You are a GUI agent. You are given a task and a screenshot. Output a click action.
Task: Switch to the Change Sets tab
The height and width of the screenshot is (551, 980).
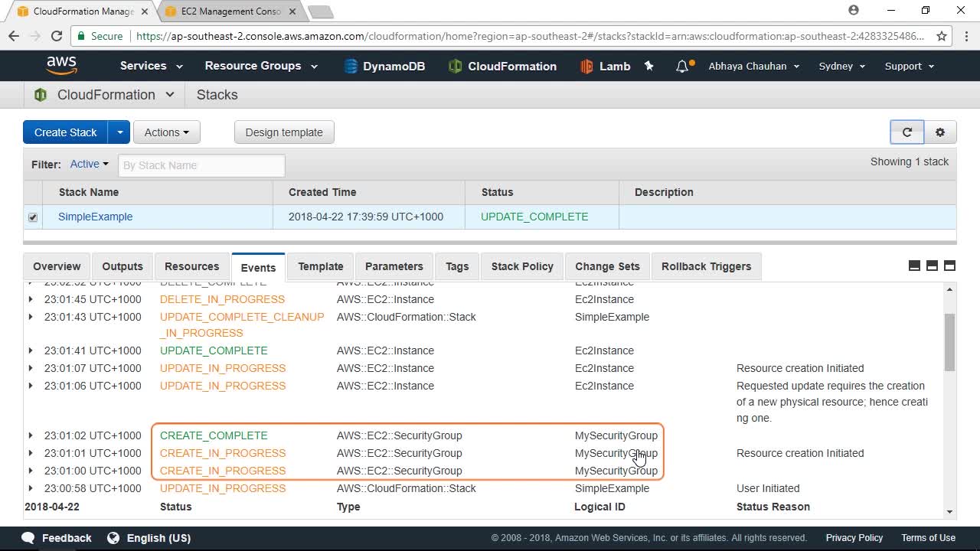point(607,266)
